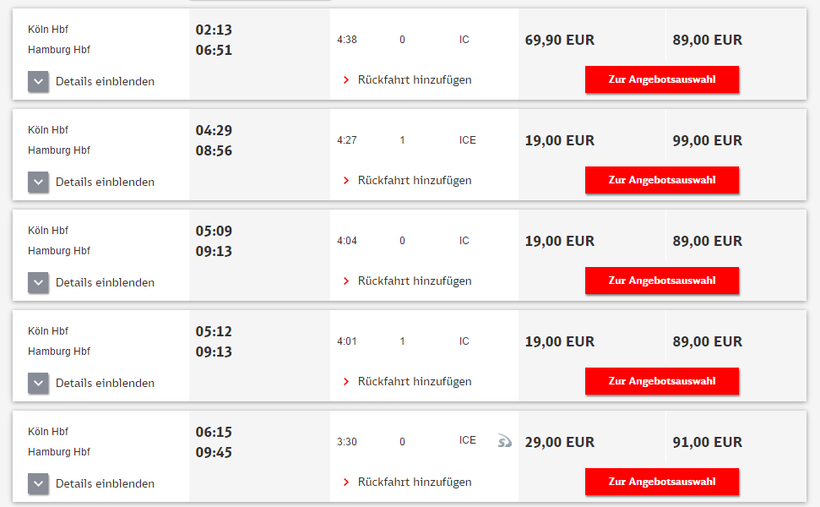Click the chevron icon on the 06:15 connection
This screenshot has height=507, width=820.
coord(38,484)
